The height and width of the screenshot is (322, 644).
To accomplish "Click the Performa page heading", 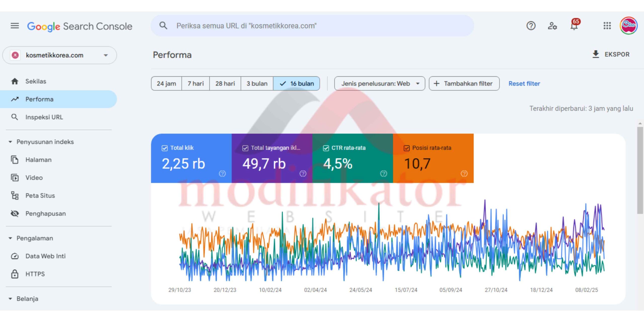I will pos(172,55).
